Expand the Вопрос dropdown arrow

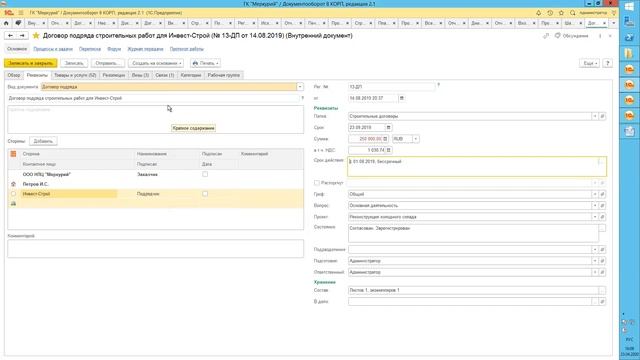coord(595,206)
